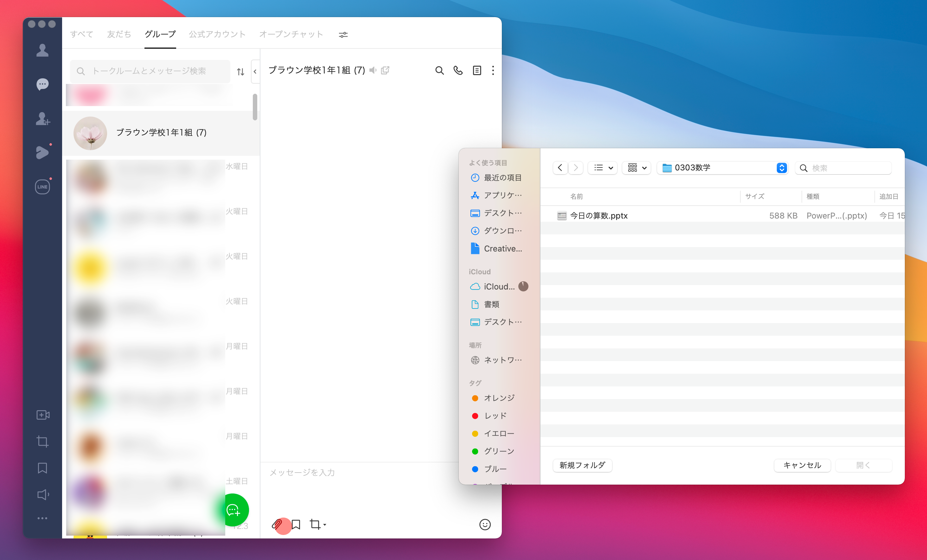Open the list view options dropdown in file dialog
The height and width of the screenshot is (560, 927).
coord(603,168)
